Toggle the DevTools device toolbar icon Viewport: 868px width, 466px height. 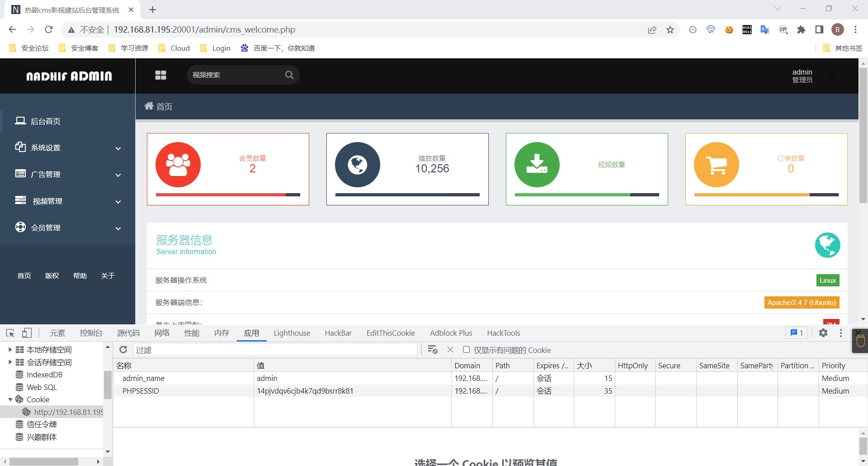pos(27,333)
